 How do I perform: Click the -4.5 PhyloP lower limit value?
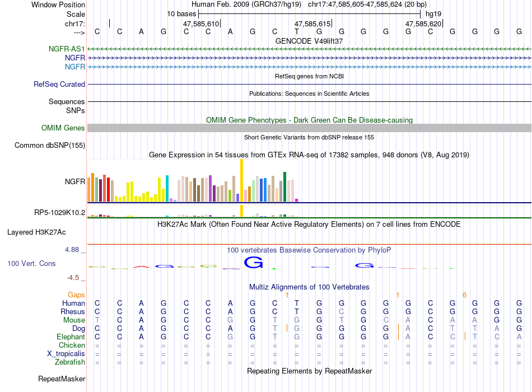coord(73,278)
